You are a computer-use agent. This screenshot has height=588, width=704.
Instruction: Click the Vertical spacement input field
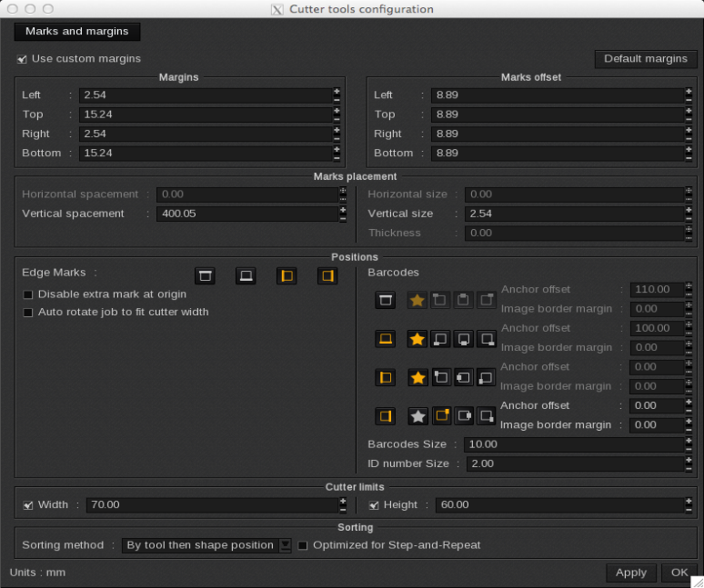(246, 214)
